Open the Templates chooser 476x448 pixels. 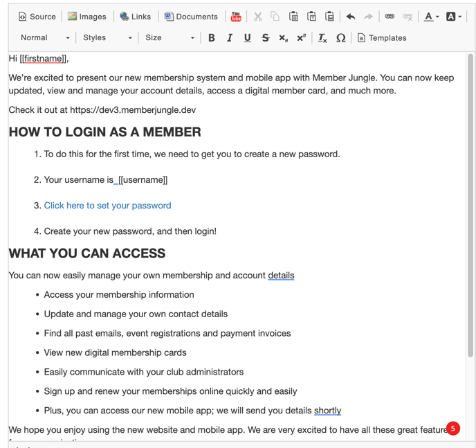(x=382, y=37)
